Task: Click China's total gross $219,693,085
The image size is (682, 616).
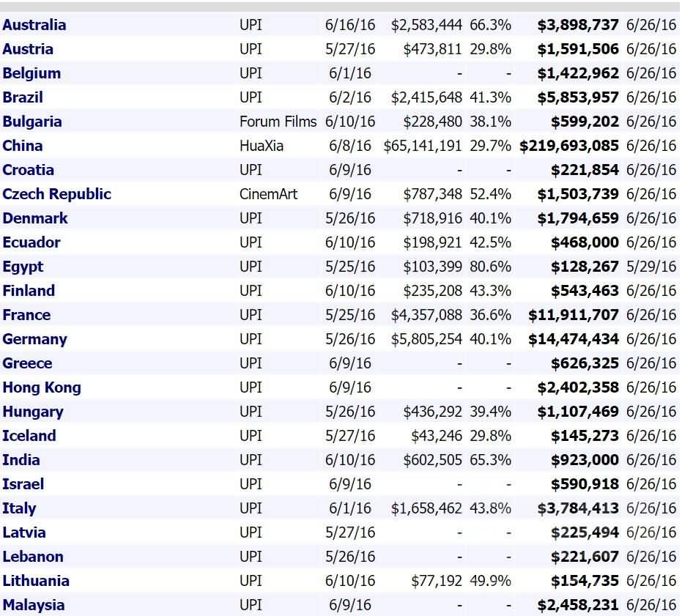Action: 569,146
